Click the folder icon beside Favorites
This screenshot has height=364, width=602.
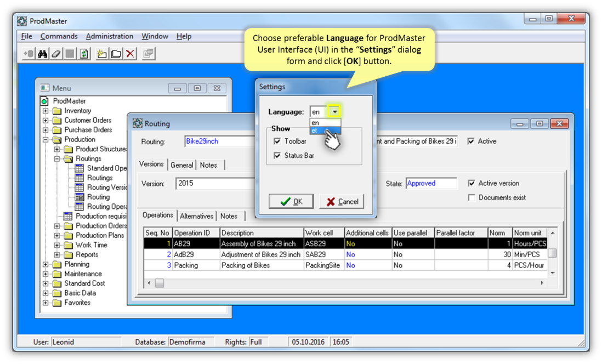[57, 303]
